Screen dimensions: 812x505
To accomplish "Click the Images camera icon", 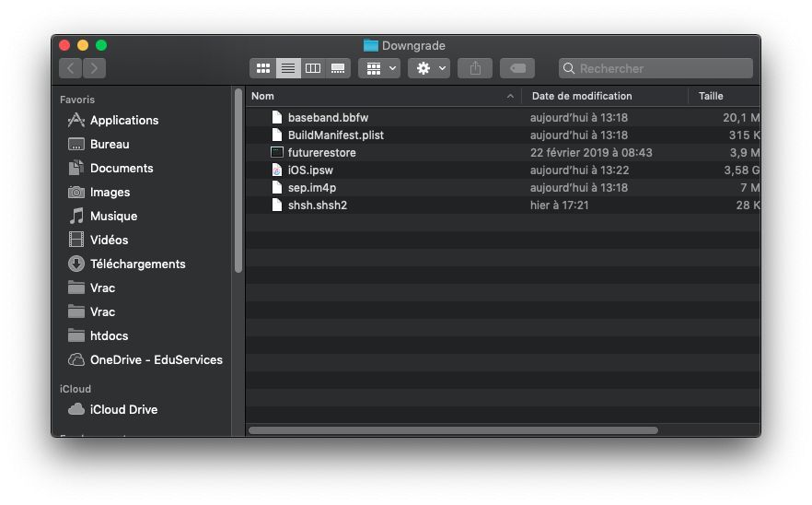I will (76, 192).
